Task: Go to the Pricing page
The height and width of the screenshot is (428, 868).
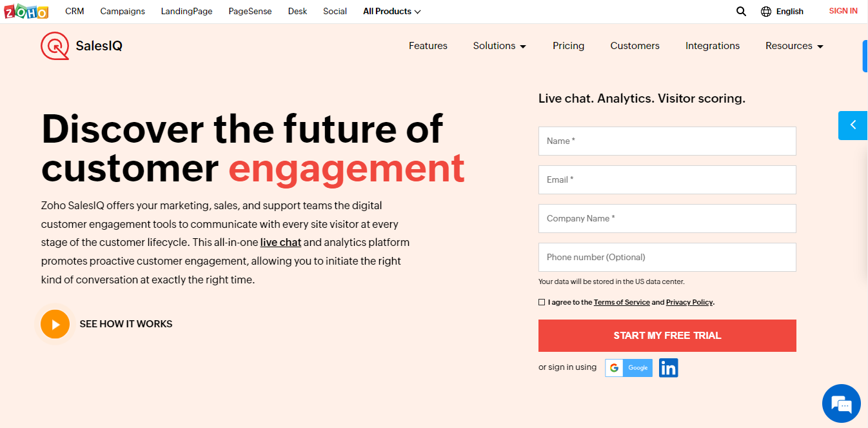Action: [x=568, y=46]
